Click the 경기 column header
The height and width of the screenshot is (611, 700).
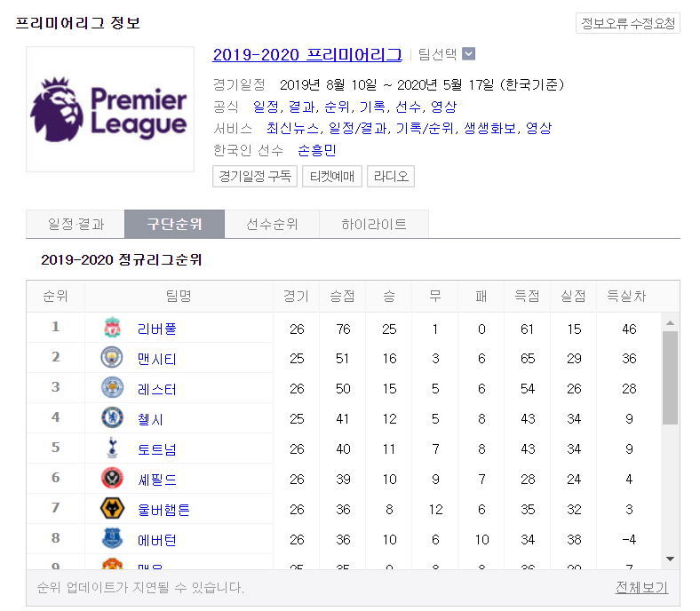(x=297, y=296)
